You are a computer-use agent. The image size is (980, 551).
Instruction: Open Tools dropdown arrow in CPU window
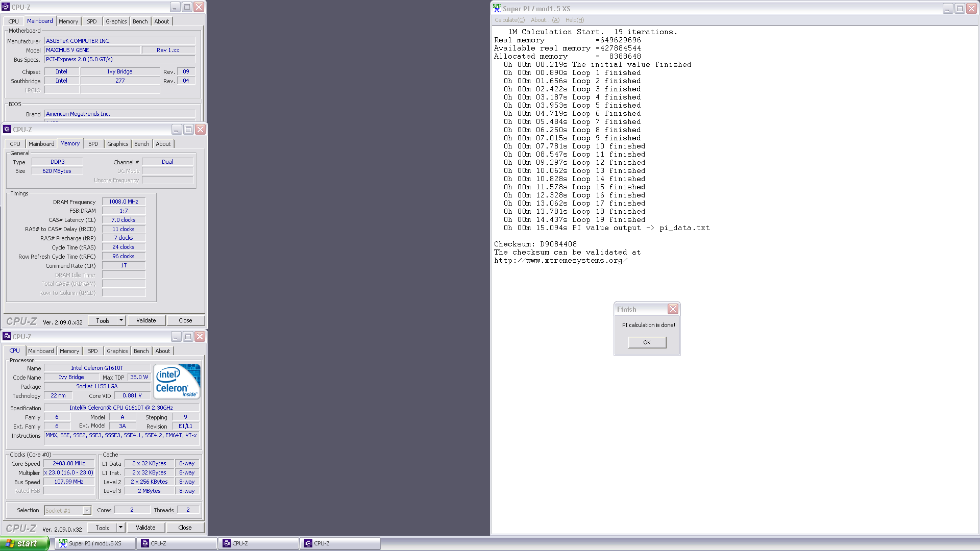tap(120, 528)
